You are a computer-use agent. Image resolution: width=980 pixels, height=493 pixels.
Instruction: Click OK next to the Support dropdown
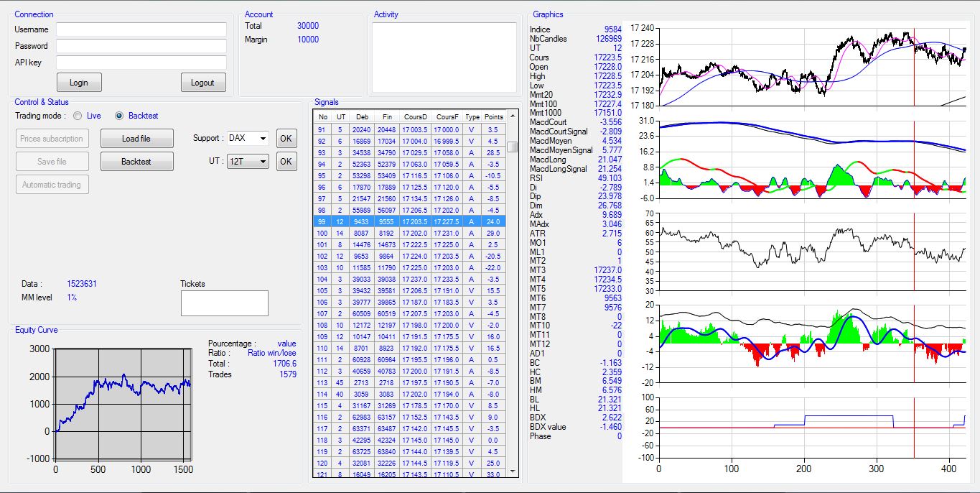tap(286, 138)
